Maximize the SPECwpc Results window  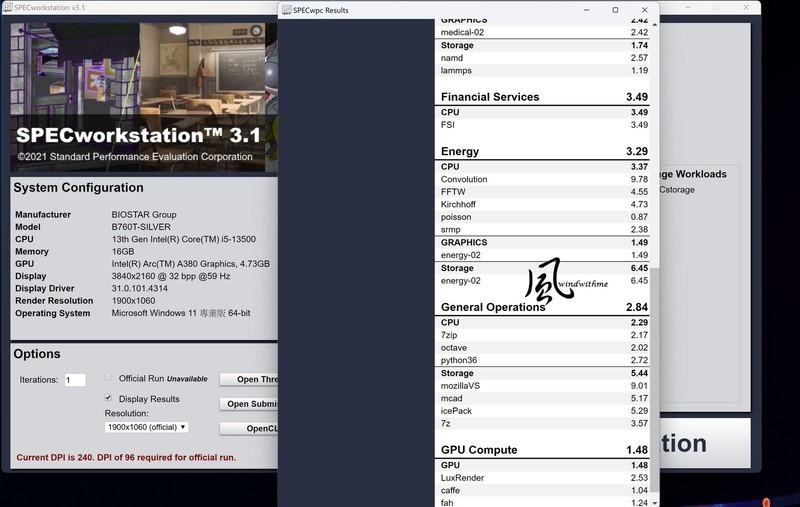tap(615, 10)
